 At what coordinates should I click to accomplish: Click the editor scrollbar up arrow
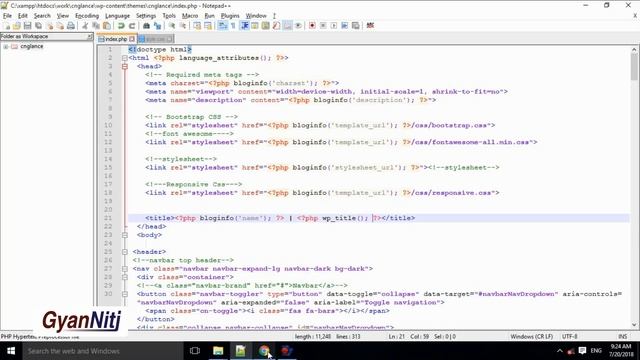[633, 49]
